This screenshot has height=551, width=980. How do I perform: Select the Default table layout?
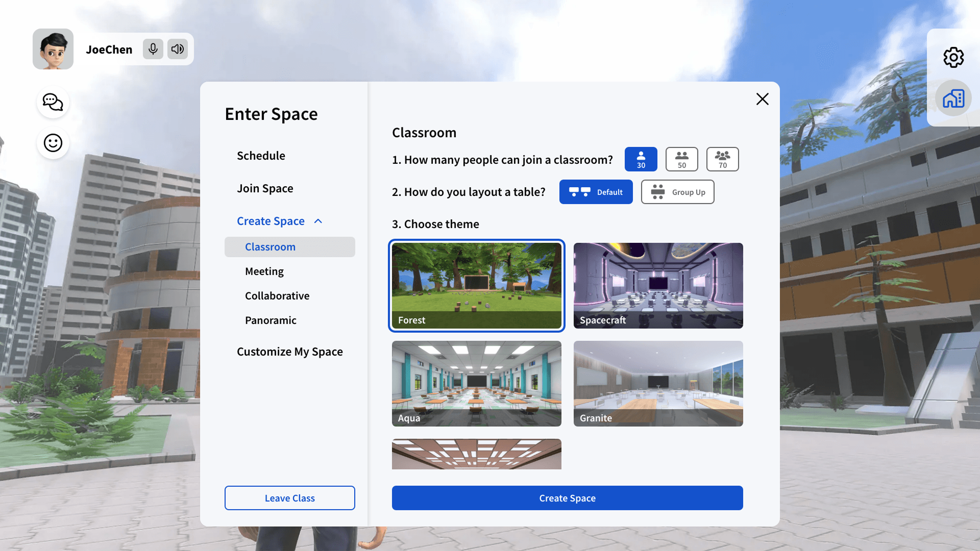[596, 192]
